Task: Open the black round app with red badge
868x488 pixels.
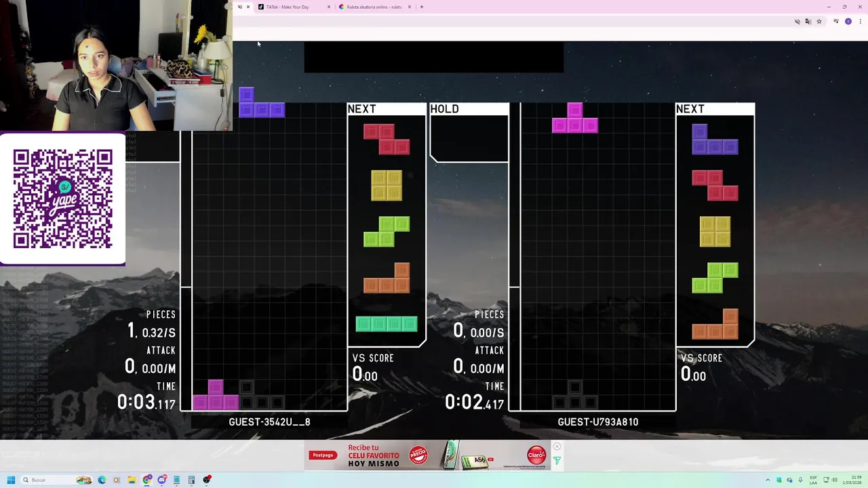Action: coord(207,480)
